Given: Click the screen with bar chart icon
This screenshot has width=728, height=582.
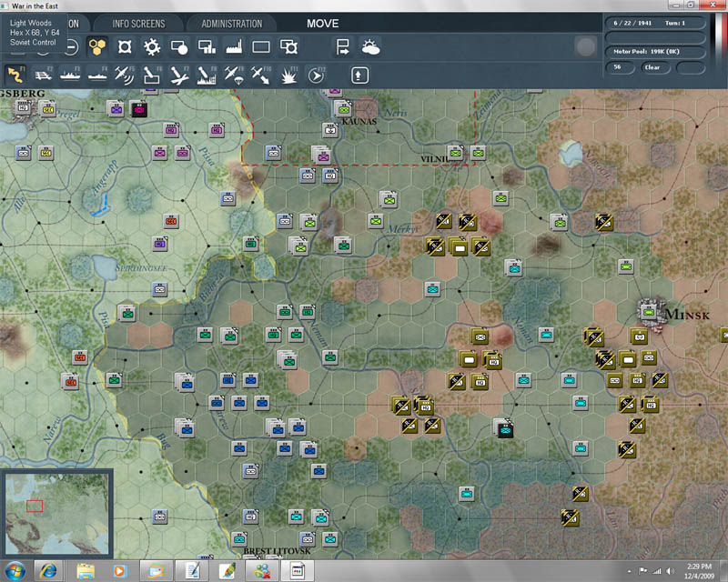Looking at the screenshot, I should click(207, 47).
